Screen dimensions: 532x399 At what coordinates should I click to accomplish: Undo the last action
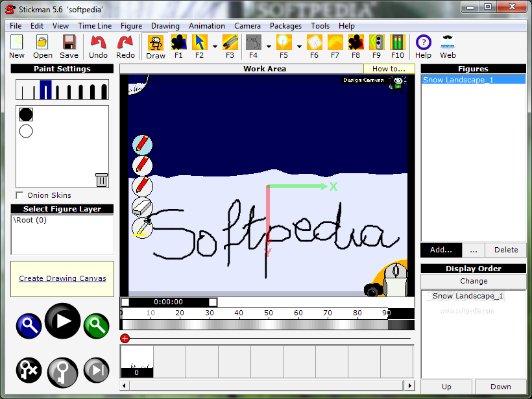98,47
